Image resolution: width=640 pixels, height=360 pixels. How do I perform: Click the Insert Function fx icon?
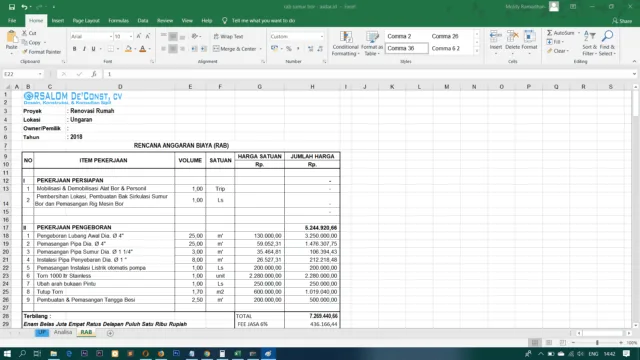[x=94, y=74]
